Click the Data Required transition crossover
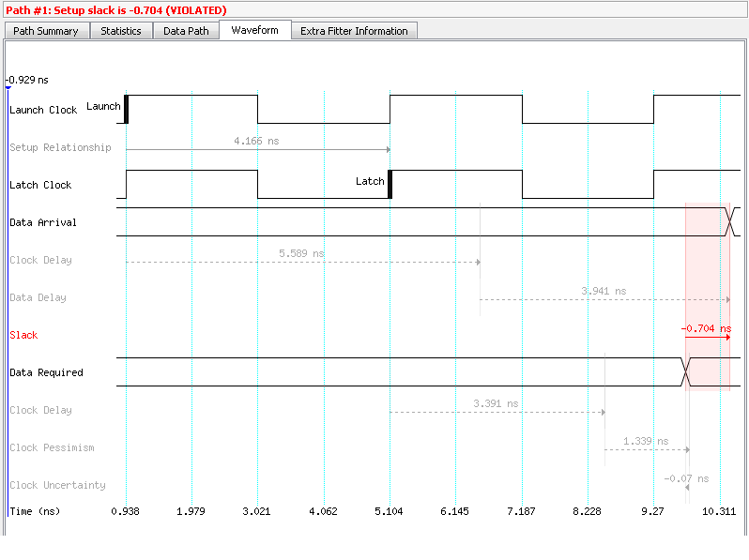The image size is (749, 560). 685,371
